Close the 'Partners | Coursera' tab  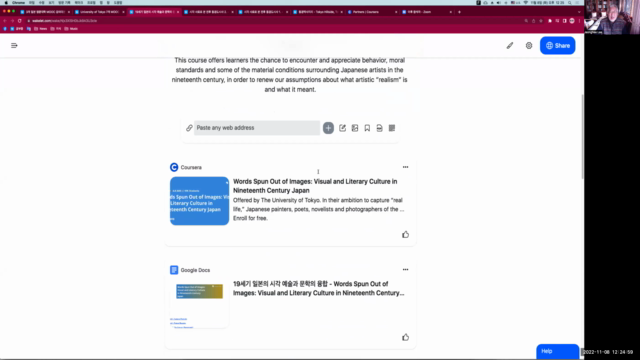(x=396, y=12)
